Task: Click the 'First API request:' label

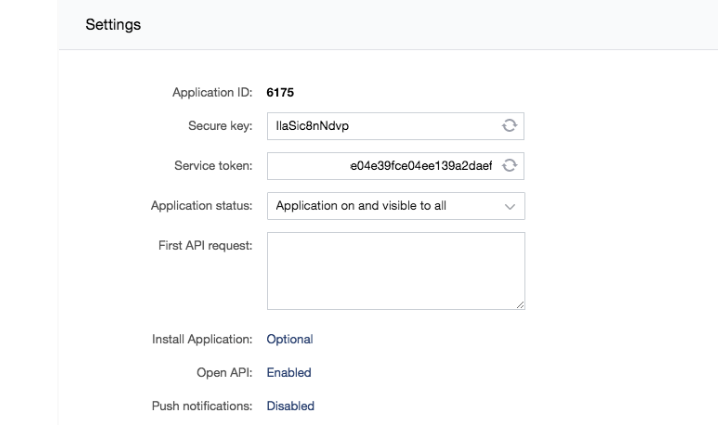Action: (x=206, y=245)
